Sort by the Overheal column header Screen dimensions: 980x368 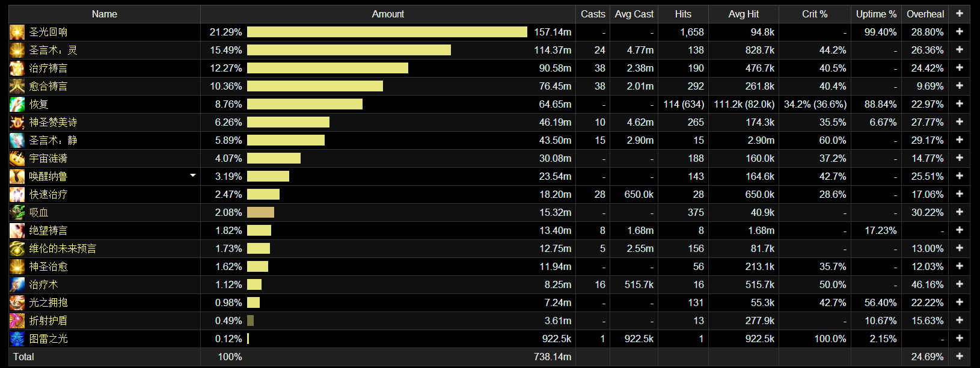pyautogui.click(x=925, y=14)
